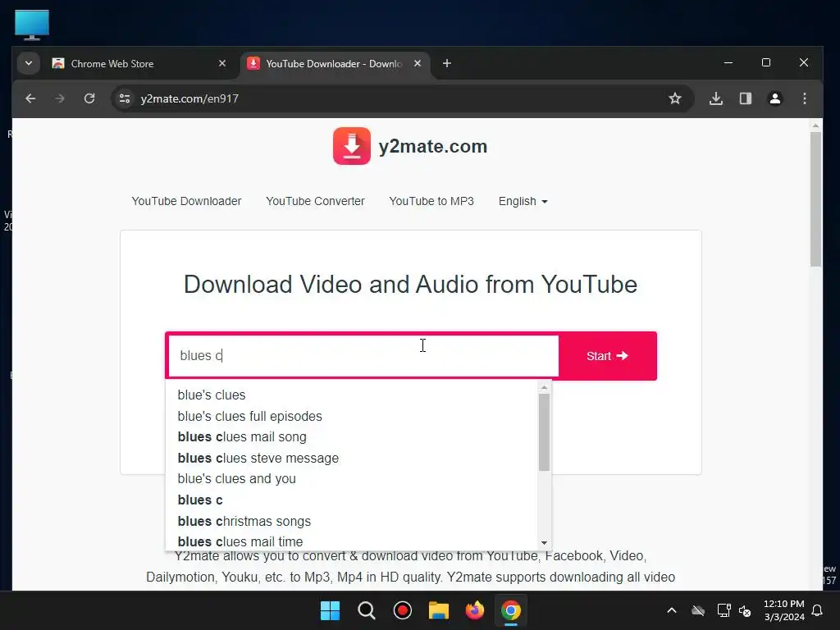
Task: Open the tab search dropdown arrow
Action: [29, 64]
